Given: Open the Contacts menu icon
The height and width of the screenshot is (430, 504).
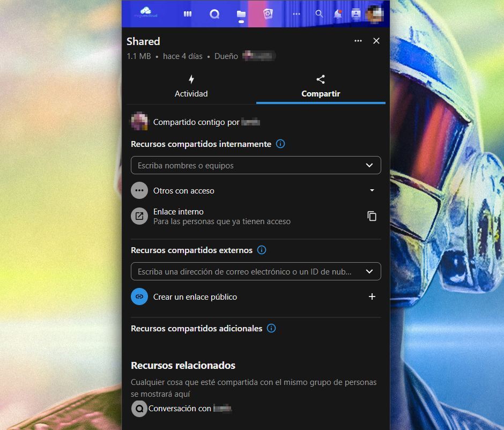Looking at the screenshot, I should (356, 14).
